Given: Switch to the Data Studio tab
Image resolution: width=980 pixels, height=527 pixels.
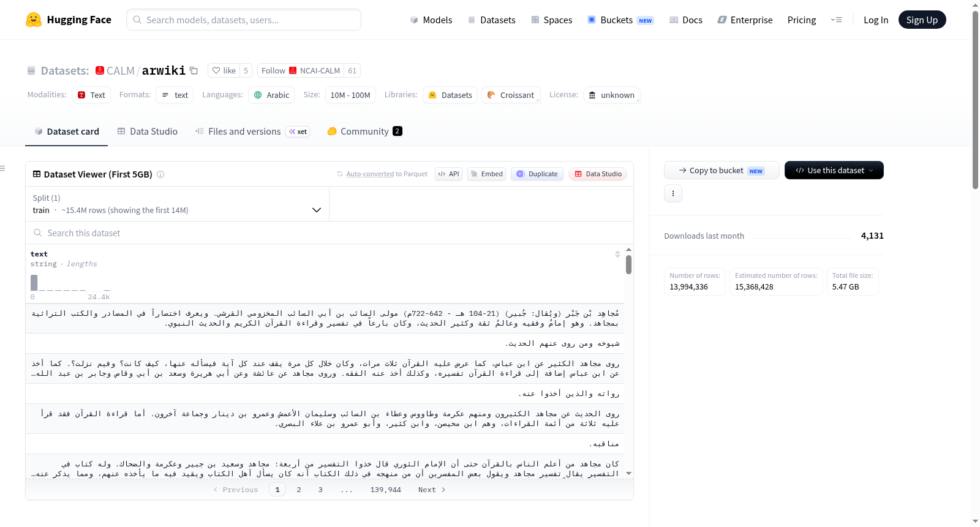Looking at the screenshot, I should pos(148,131).
